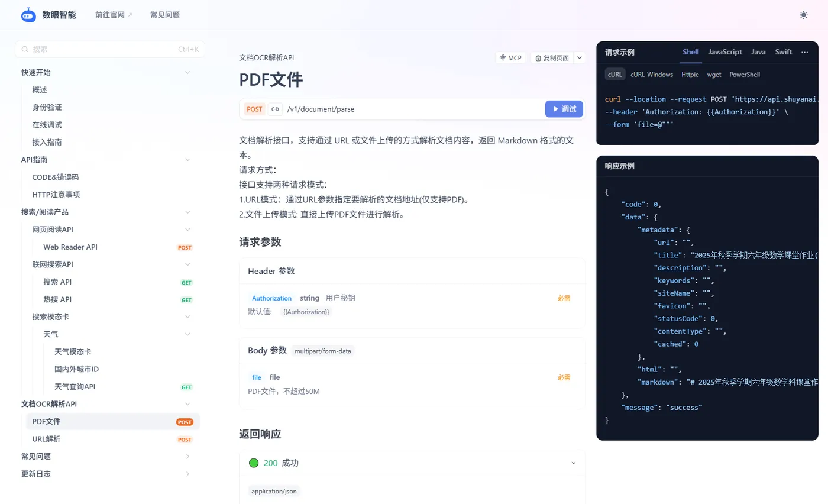Collapse the 快速开始 section

(x=187, y=72)
